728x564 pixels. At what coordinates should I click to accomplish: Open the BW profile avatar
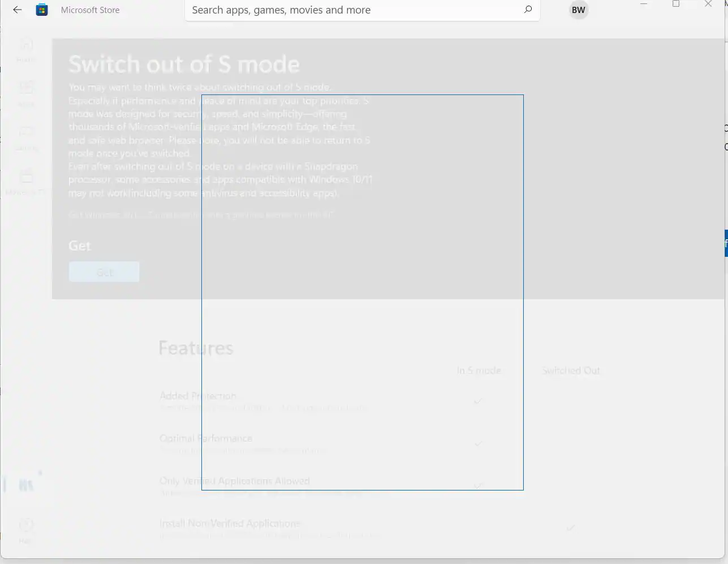pyautogui.click(x=578, y=10)
